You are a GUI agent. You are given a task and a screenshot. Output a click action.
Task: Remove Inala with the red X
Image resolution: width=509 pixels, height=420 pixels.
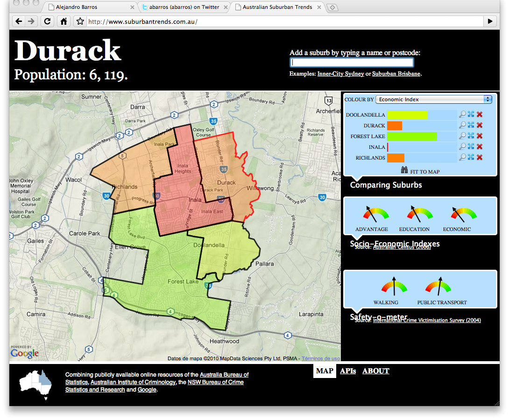pos(480,146)
